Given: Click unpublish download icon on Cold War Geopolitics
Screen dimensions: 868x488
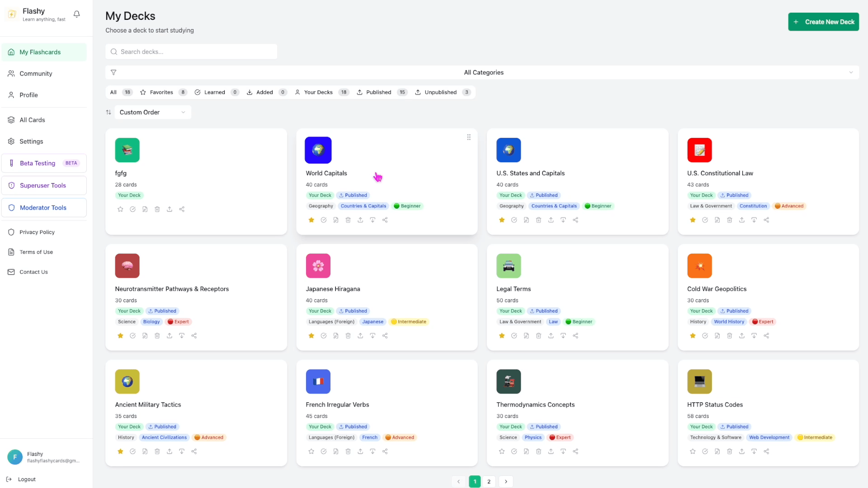Looking at the screenshot, I should point(754,336).
